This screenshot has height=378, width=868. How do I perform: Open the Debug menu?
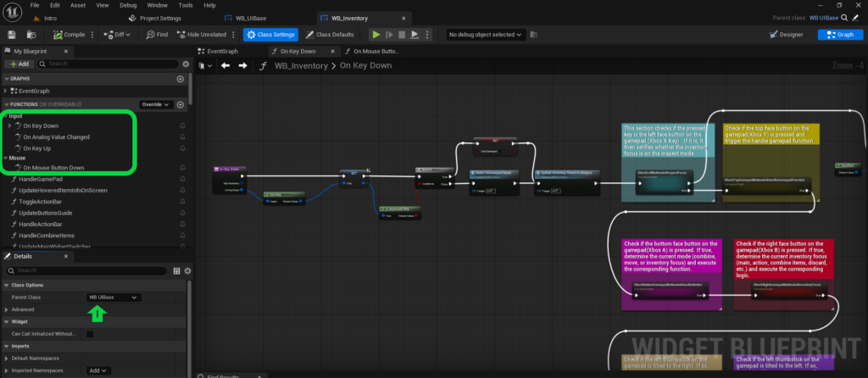click(x=128, y=5)
